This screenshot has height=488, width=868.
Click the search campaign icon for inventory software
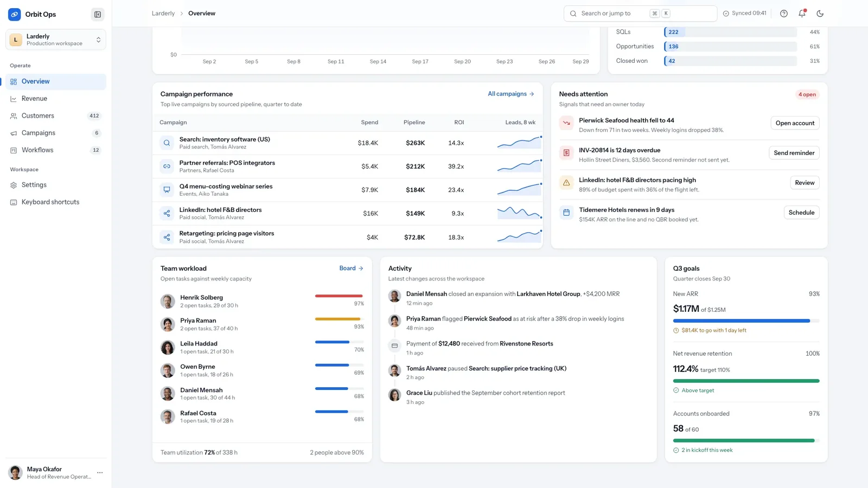click(x=167, y=143)
